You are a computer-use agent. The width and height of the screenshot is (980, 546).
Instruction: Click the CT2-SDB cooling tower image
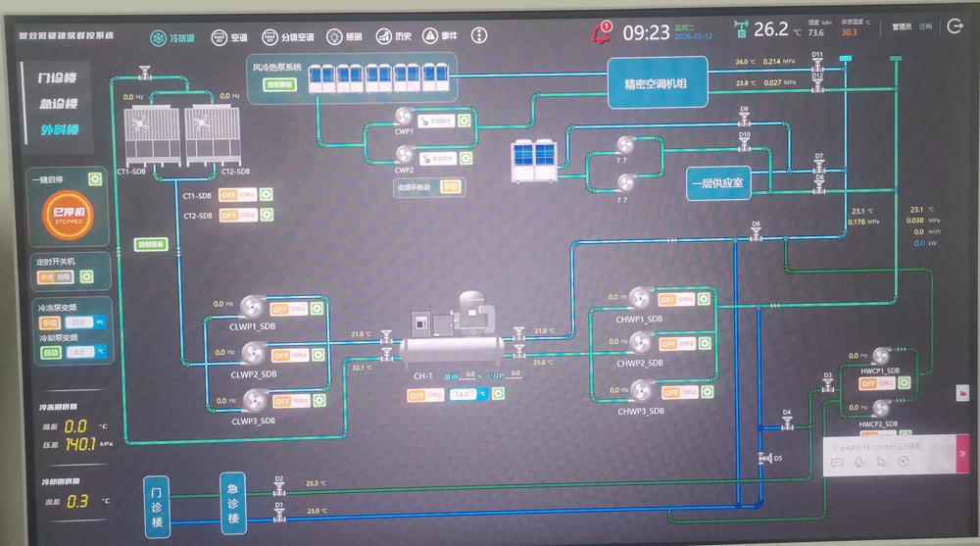[x=213, y=135]
